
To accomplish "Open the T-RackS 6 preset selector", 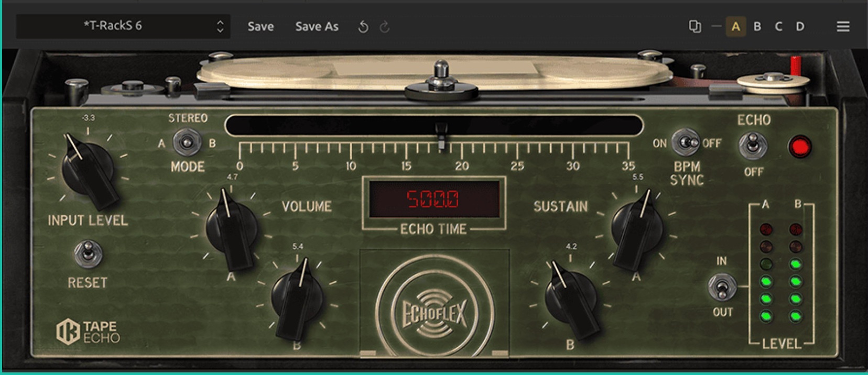I will coord(123,26).
